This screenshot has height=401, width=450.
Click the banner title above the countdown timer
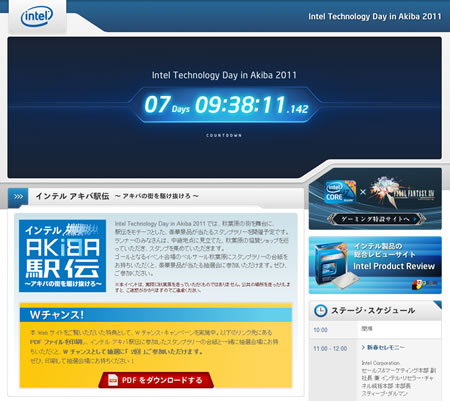pyautogui.click(x=224, y=75)
